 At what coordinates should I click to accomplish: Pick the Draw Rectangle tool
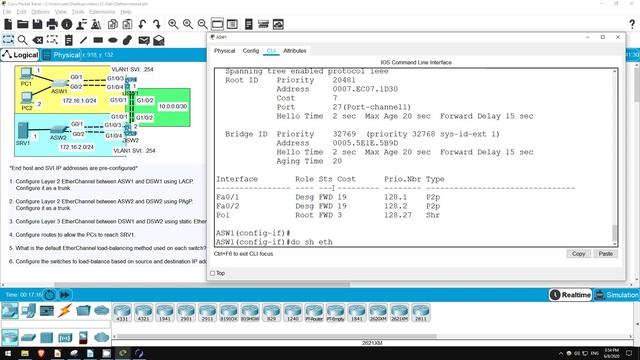click(98, 40)
